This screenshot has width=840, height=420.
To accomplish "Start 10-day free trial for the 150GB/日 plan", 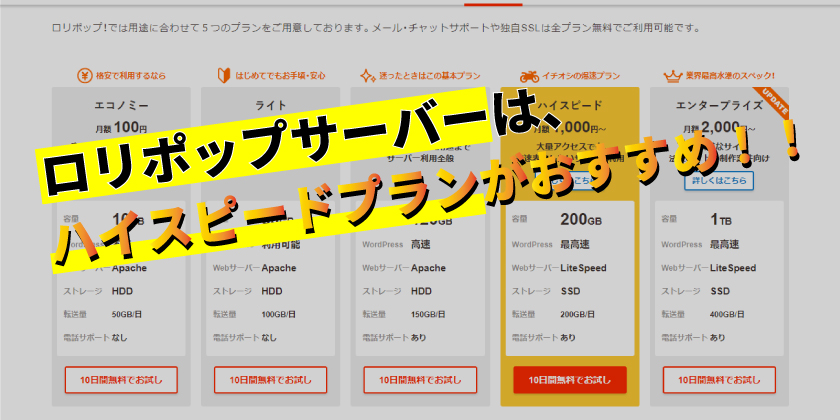I will 420,380.
